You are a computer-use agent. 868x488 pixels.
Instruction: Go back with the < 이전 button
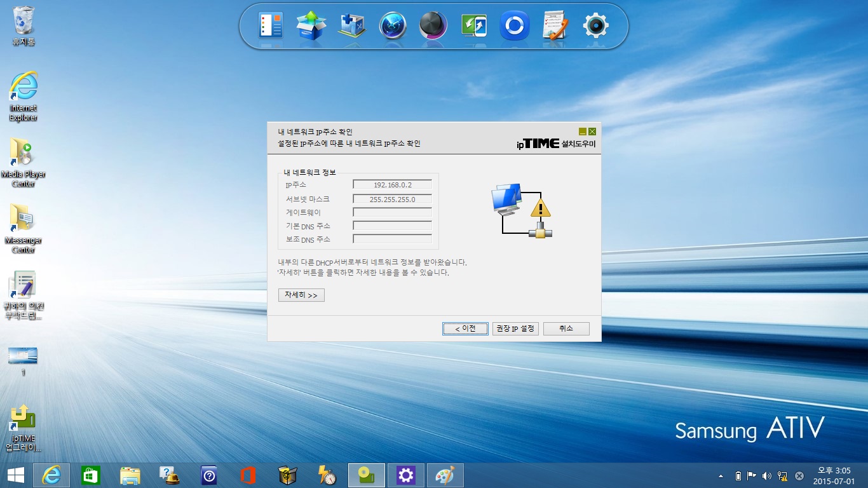466,329
